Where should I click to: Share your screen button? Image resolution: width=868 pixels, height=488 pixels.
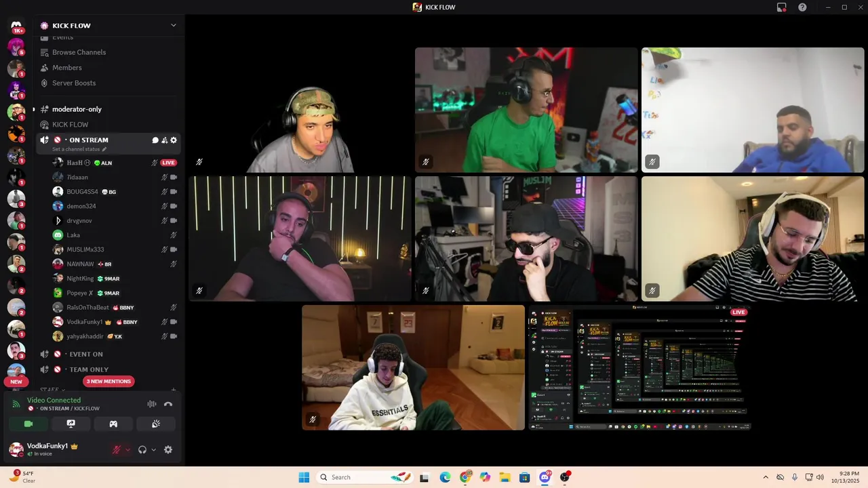click(71, 424)
